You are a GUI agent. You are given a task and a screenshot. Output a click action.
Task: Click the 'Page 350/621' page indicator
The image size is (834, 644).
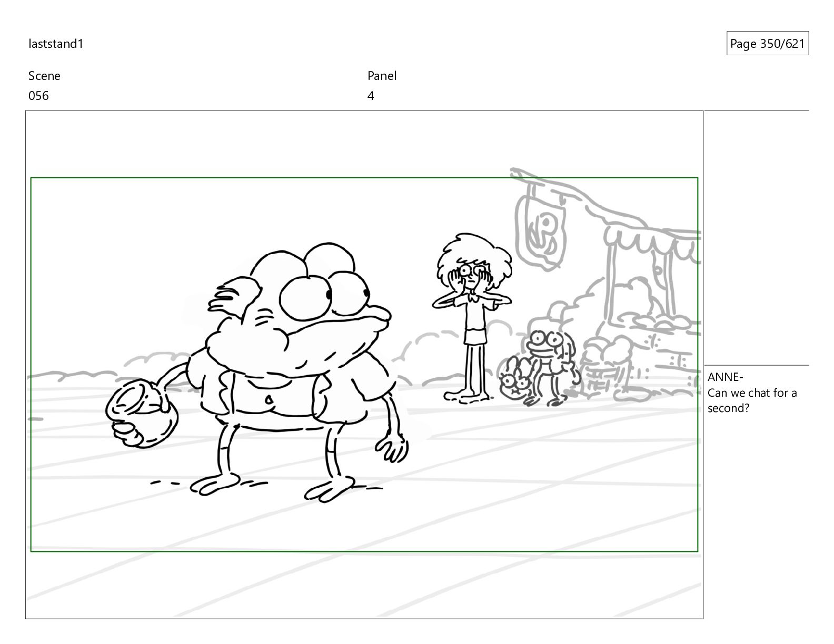pos(767,44)
